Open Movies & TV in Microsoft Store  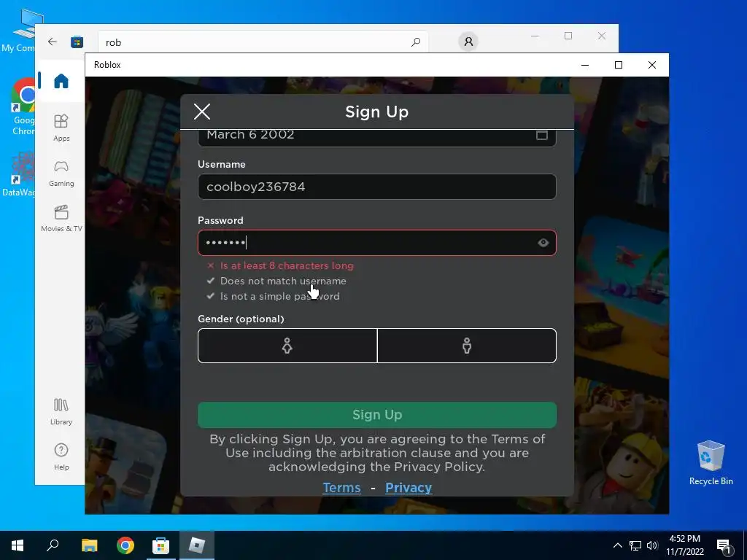pyautogui.click(x=61, y=219)
